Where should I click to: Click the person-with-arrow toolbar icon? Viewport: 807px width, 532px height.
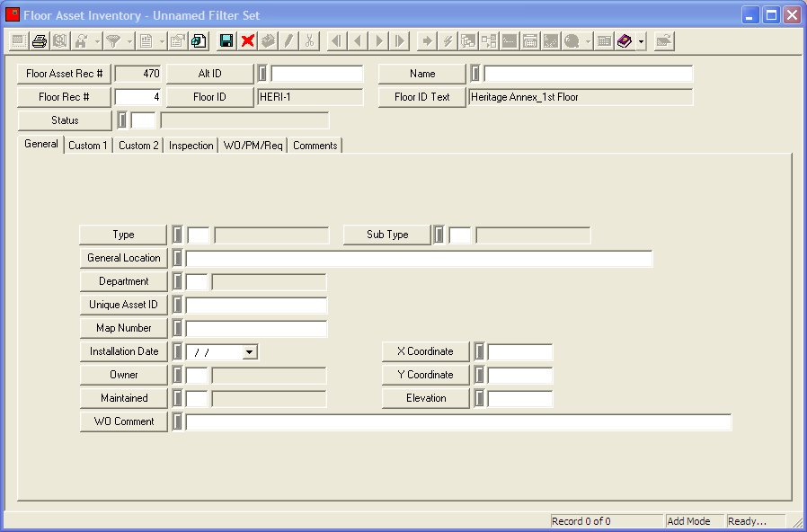point(81,41)
